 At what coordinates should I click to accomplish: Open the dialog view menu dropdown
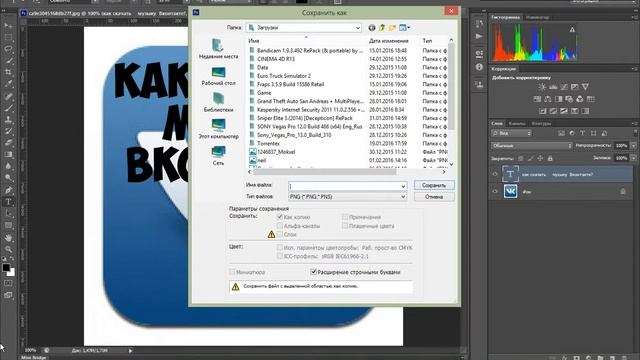point(404,28)
